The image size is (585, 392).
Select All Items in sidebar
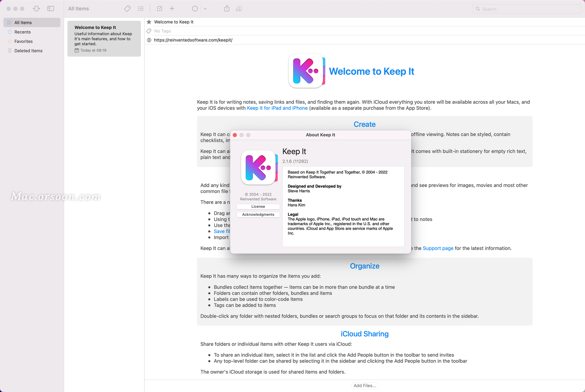(32, 23)
